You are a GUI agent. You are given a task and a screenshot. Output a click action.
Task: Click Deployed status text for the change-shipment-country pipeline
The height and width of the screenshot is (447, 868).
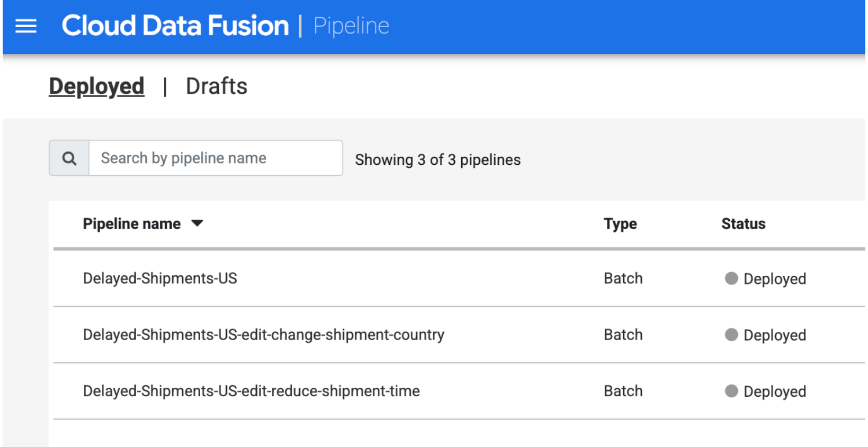click(775, 335)
